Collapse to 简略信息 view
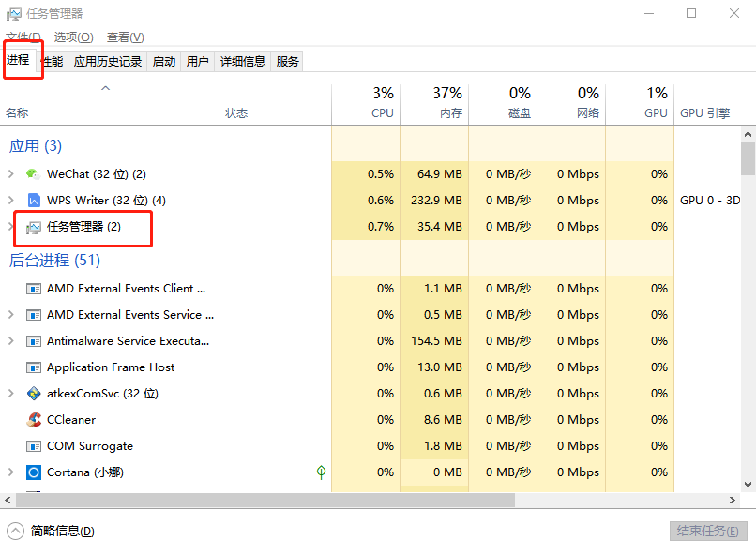This screenshot has width=756, height=554. point(53,532)
